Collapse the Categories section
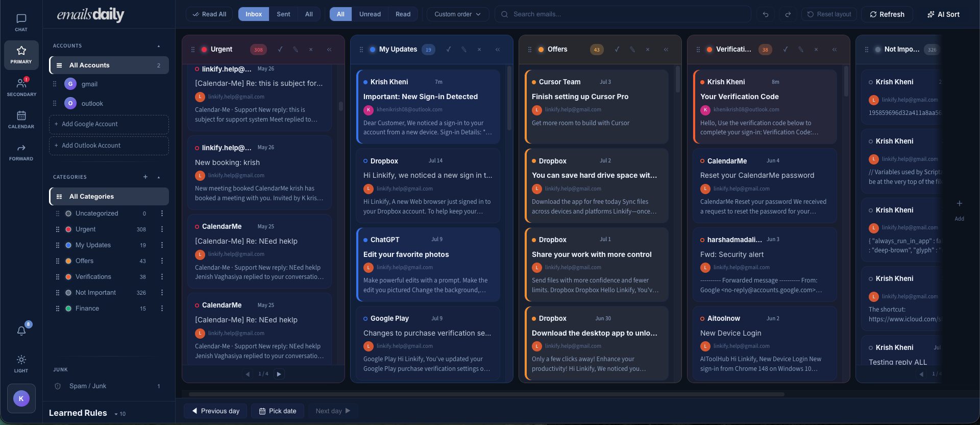 tap(159, 177)
